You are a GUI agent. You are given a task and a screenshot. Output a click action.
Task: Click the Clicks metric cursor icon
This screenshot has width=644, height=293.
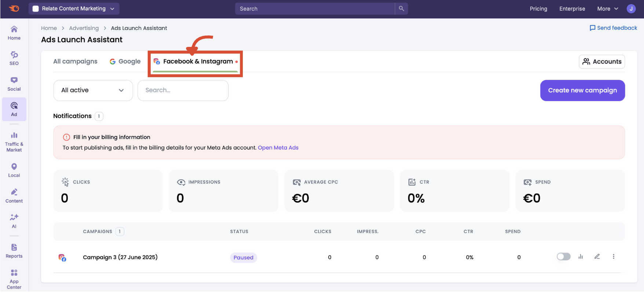[65, 182]
